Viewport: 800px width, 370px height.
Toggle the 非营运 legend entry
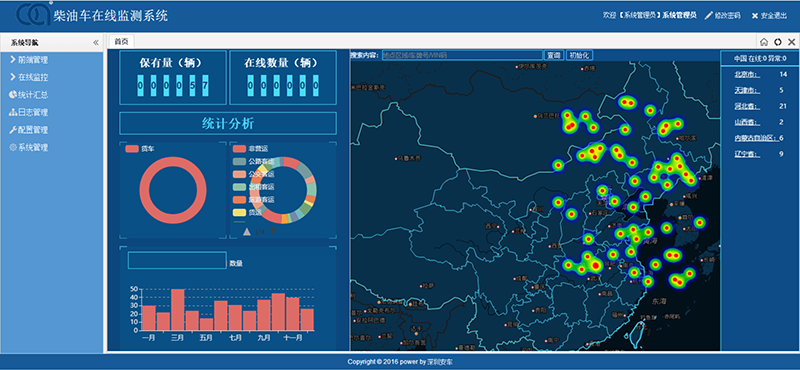point(251,149)
